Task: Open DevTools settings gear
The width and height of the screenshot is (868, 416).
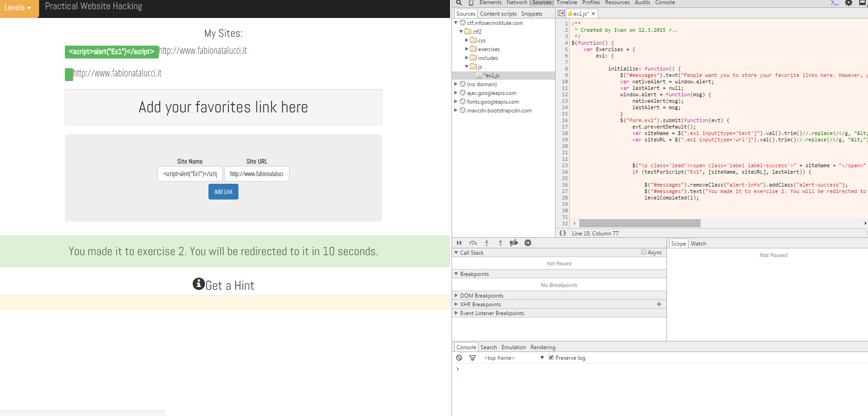Action: [x=849, y=3]
